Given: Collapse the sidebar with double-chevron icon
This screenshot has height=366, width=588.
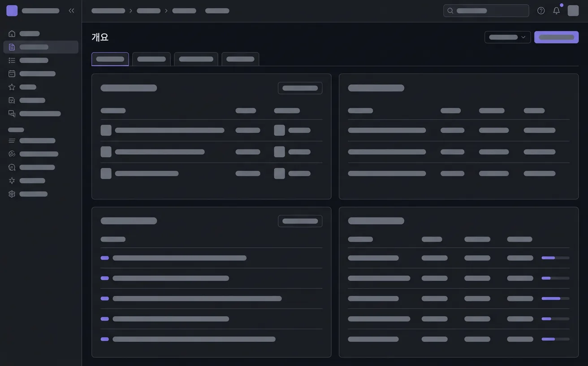Looking at the screenshot, I should [71, 11].
